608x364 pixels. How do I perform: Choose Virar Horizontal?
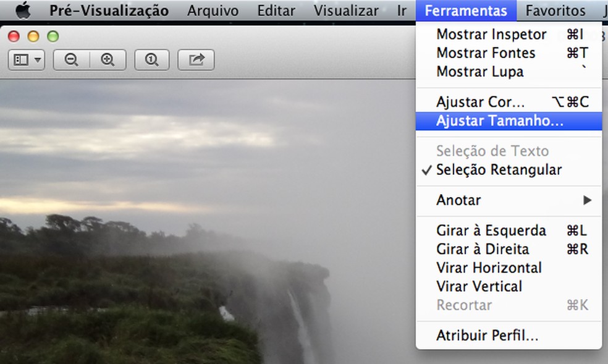pos(509,268)
